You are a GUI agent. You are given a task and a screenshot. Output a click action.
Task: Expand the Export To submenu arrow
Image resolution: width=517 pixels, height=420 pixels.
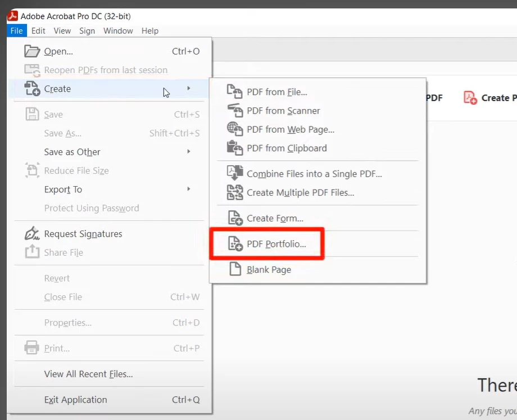[x=189, y=189]
